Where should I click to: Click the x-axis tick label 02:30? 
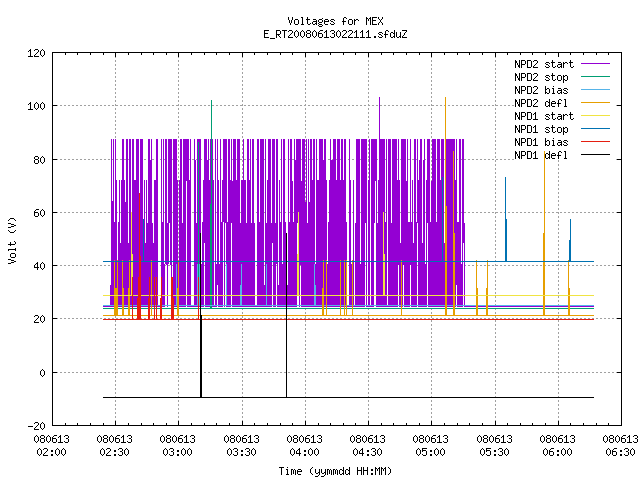(x=115, y=452)
